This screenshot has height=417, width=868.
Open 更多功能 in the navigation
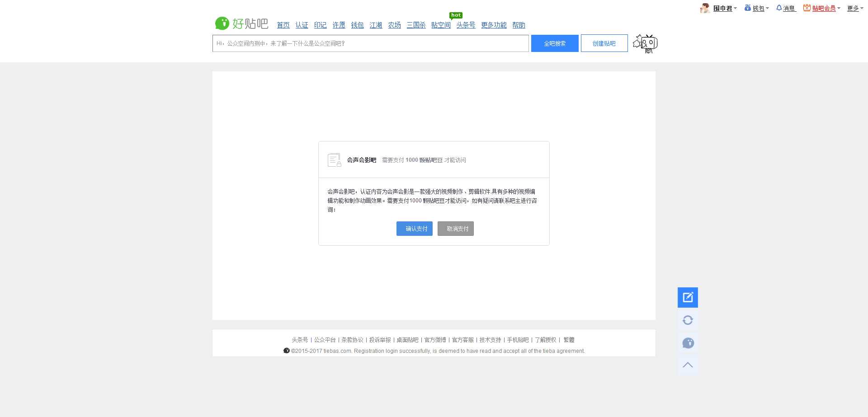tap(494, 25)
